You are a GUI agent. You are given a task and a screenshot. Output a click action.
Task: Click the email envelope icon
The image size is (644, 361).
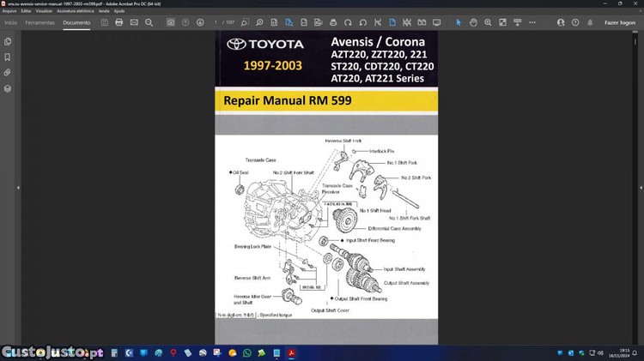point(133,22)
